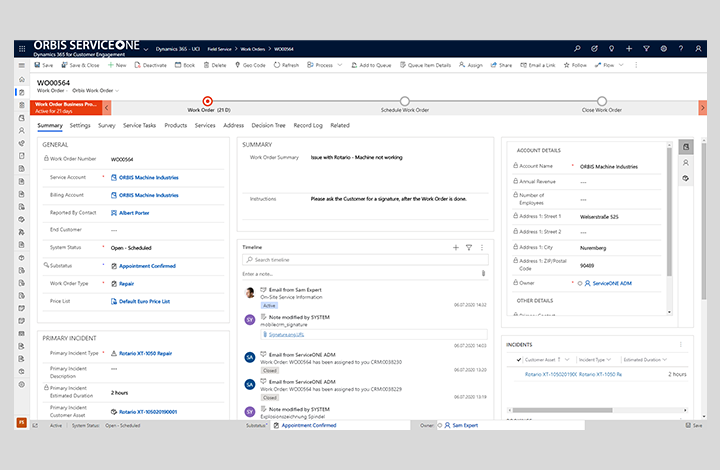Click Refresh in the command bar
Image resolution: width=720 pixels, height=470 pixels.
tap(286, 65)
